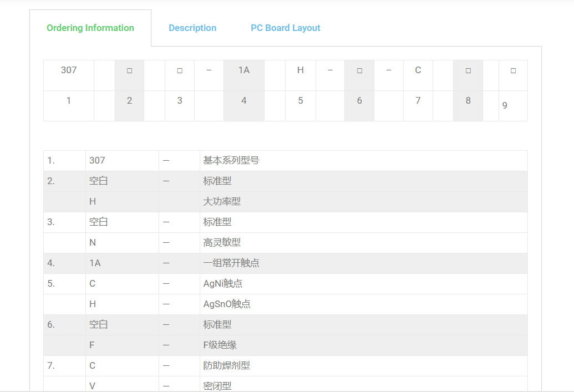
Task: Click the F code cell beside F级绝缘
Action: pyautogui.click(x=92, y=345)
